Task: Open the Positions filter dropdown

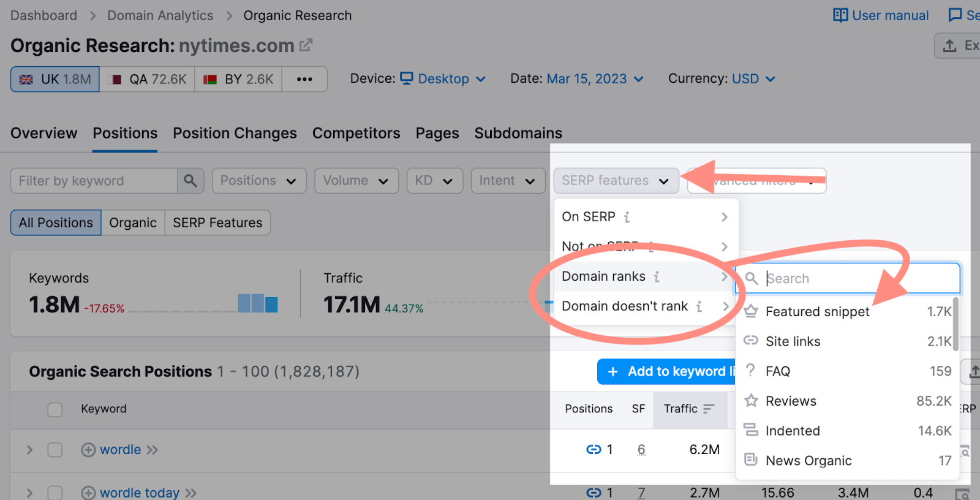Action: coord(258,181)
